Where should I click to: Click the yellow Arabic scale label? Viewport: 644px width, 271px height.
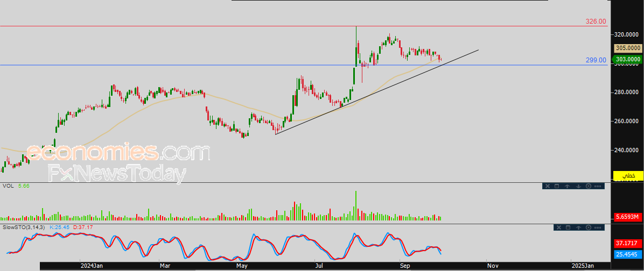(x=628, y=175)
